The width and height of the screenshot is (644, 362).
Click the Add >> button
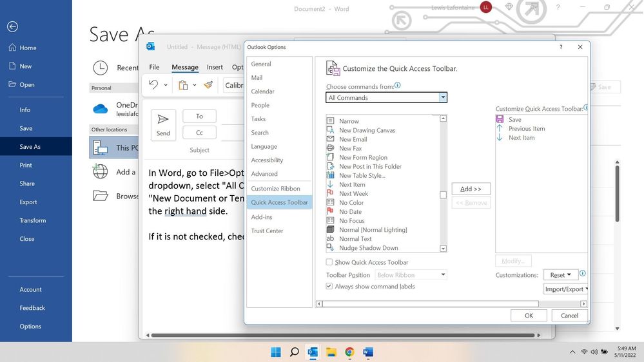point(471,189)
